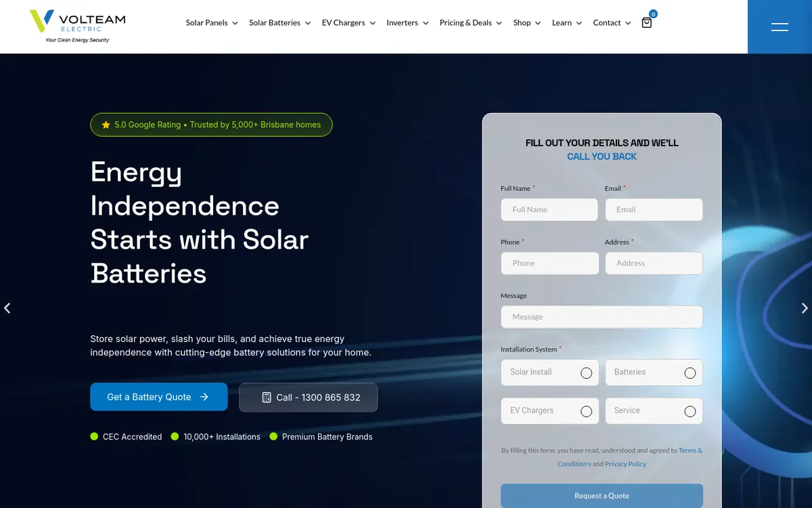The width and height of the screenshot is (812, 508).
Task: Click the arrow in Get a Battery Quote
Action: 204,397
